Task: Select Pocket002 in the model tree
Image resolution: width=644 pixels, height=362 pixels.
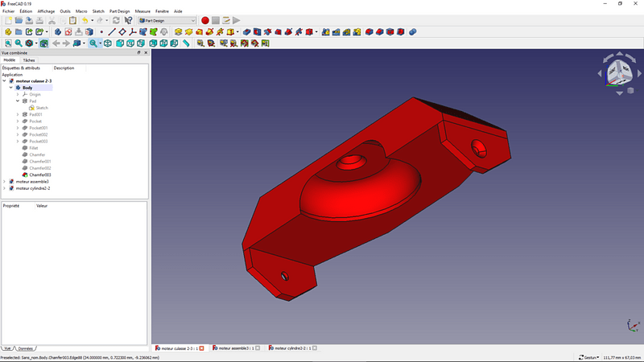Action: [x=38, y=134]
